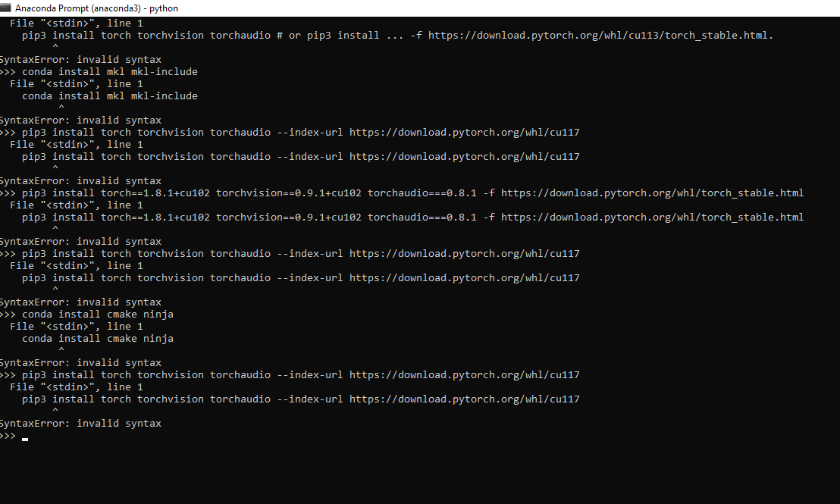Click the blinking text cursor after the last prompt
Image resolution: width=840 pixels, height=504 pixels.
[25, 439]
